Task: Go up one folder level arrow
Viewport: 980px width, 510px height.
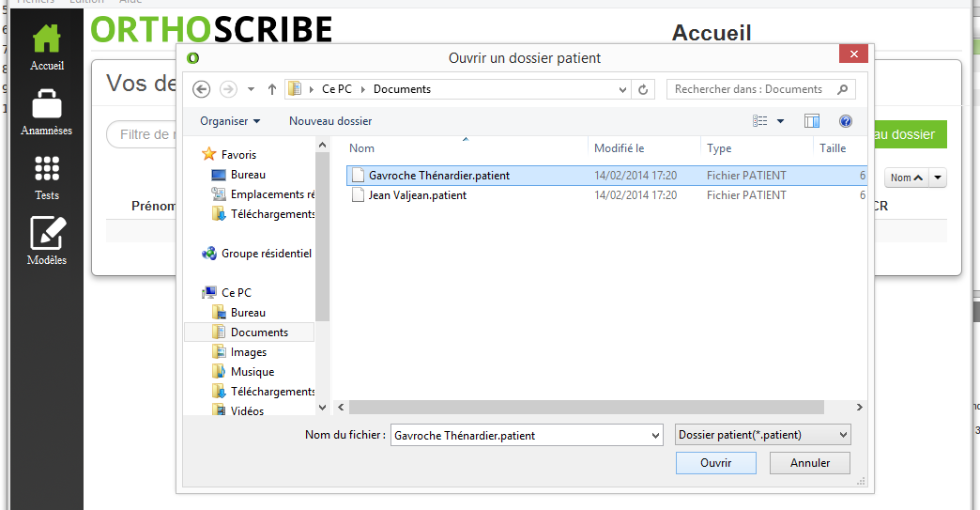Action: 272,89
